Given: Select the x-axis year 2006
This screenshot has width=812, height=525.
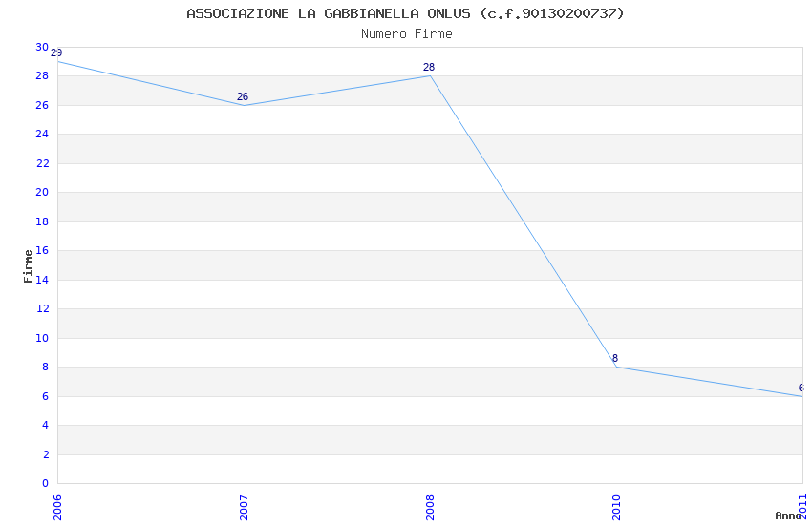Looking at the screenshot, I should click(x=57, y=508).
